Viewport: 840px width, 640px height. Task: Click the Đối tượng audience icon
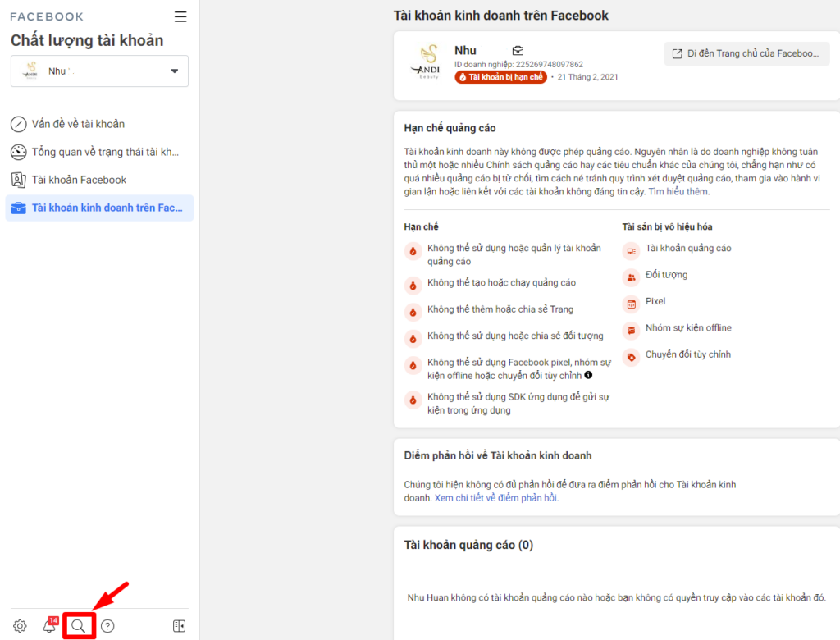click(x=632, y=277)
